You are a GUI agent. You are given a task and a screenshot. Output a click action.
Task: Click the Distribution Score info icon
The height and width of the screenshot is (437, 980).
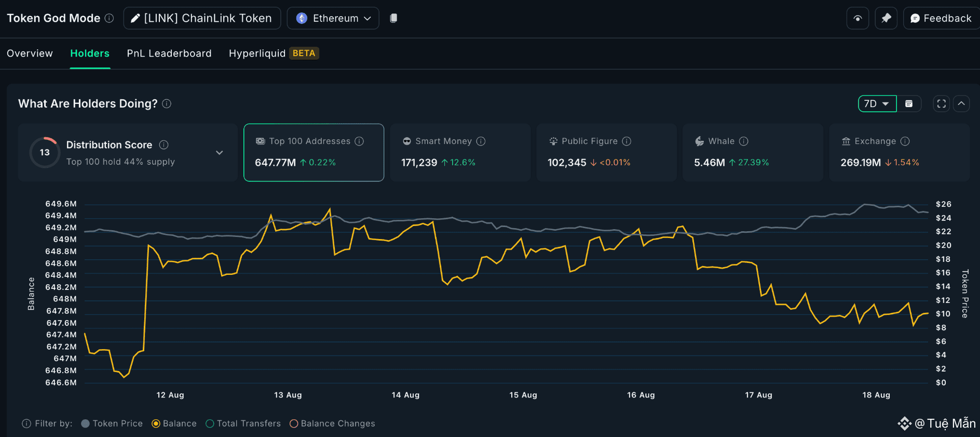click(x=164, y=145)
